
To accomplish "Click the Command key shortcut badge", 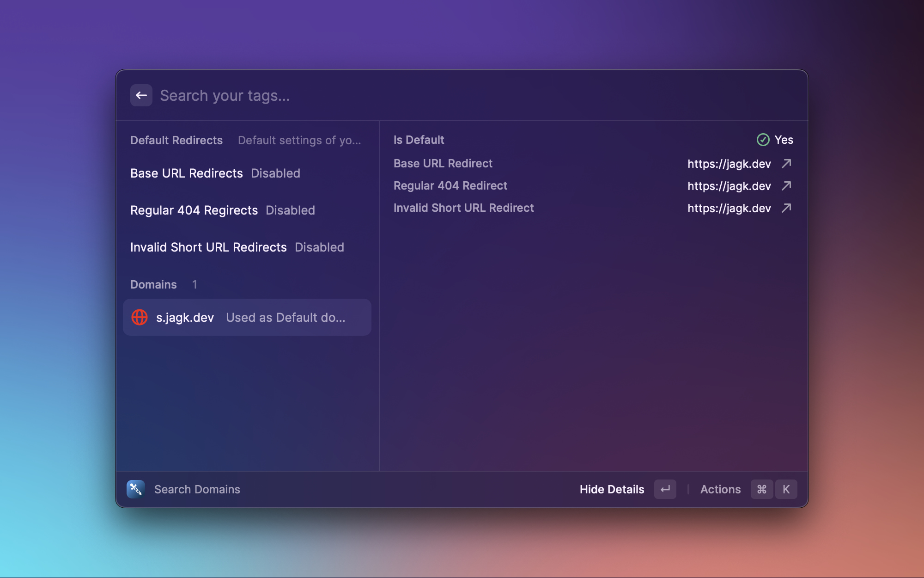I will [762, 489].
